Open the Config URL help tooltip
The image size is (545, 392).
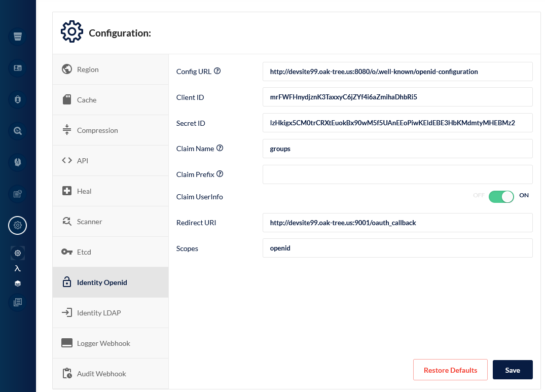pyautogui.click(x=218, y=70)
